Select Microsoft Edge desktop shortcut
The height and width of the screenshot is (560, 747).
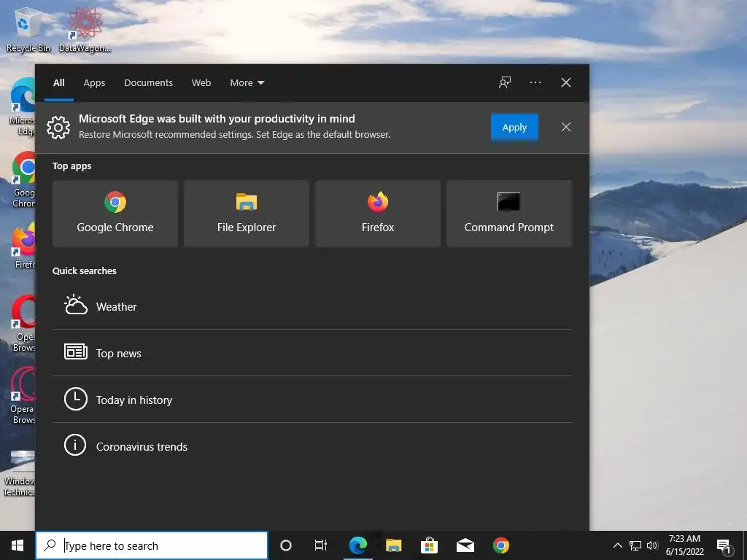pyautogui.click(x=22, y=107)
